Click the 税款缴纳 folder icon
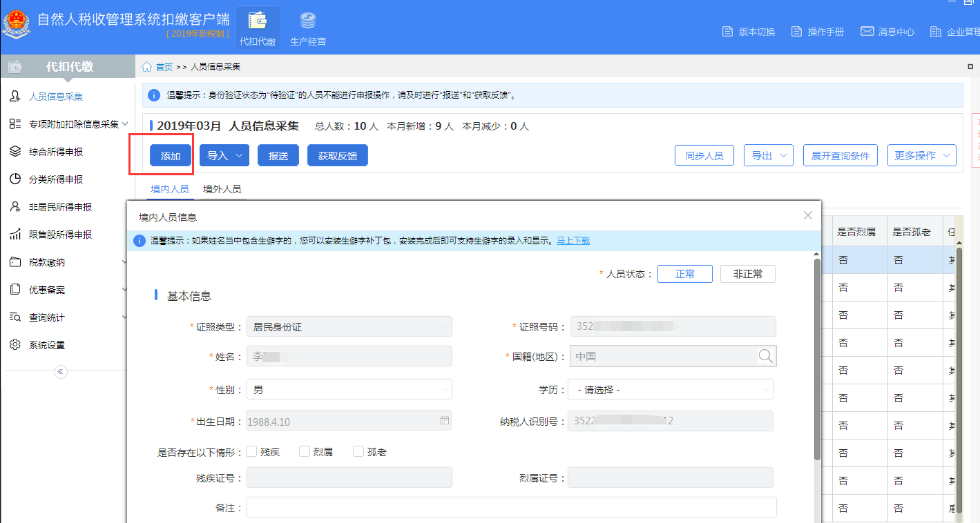 pyautogui.click(x=15, y=262)
